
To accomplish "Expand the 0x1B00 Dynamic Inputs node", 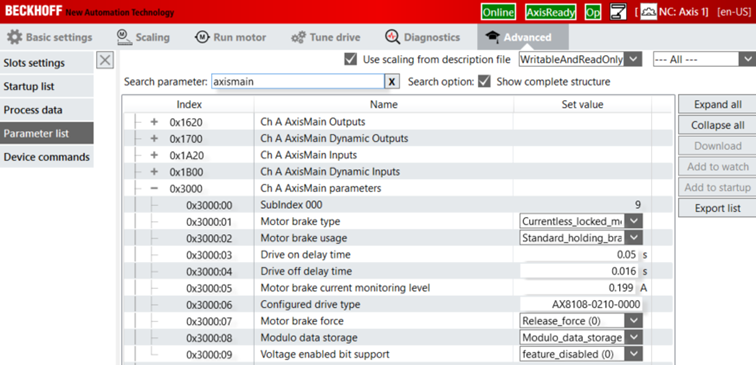I will click(154, 172).
